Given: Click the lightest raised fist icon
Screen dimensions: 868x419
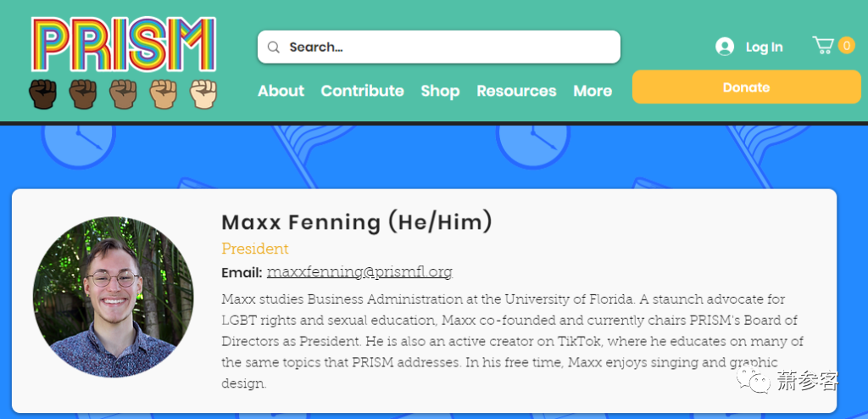Looking at the screenshot, I should tap(203, 93).
